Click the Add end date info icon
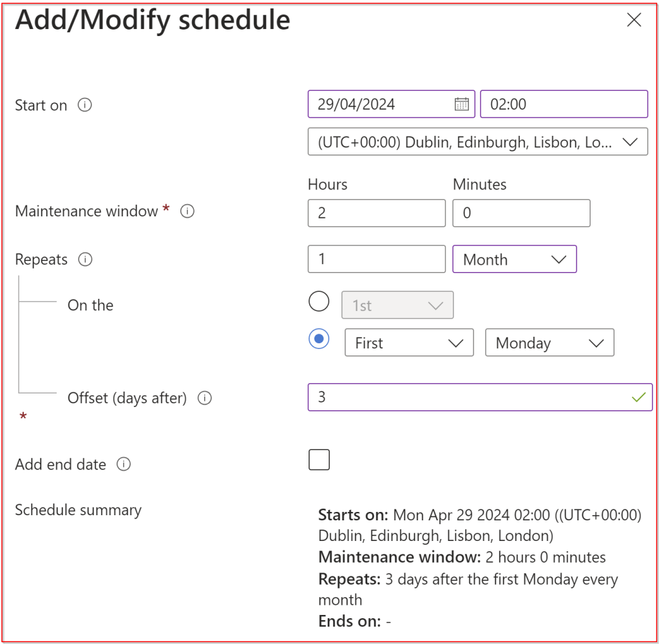Image resolution: width=659 pixels, height=644 pixels. click(124, 464)
